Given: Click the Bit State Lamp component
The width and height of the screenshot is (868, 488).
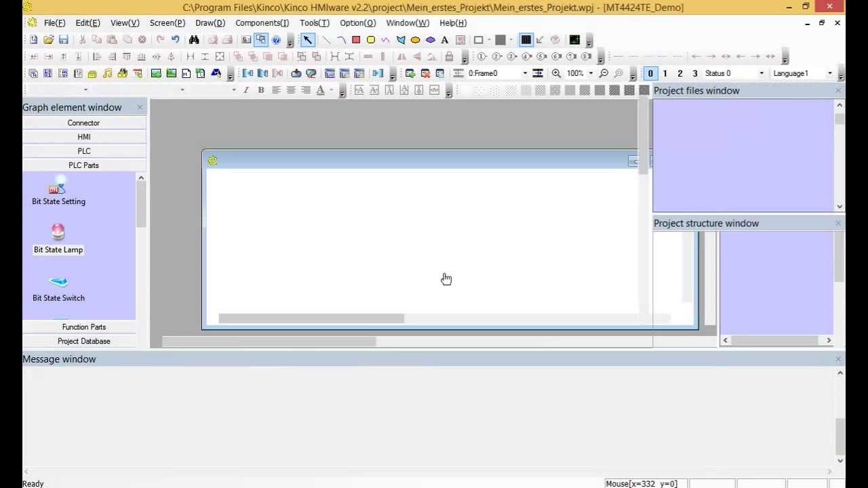Looking at the screenshot, I should [x=58, y=239].
